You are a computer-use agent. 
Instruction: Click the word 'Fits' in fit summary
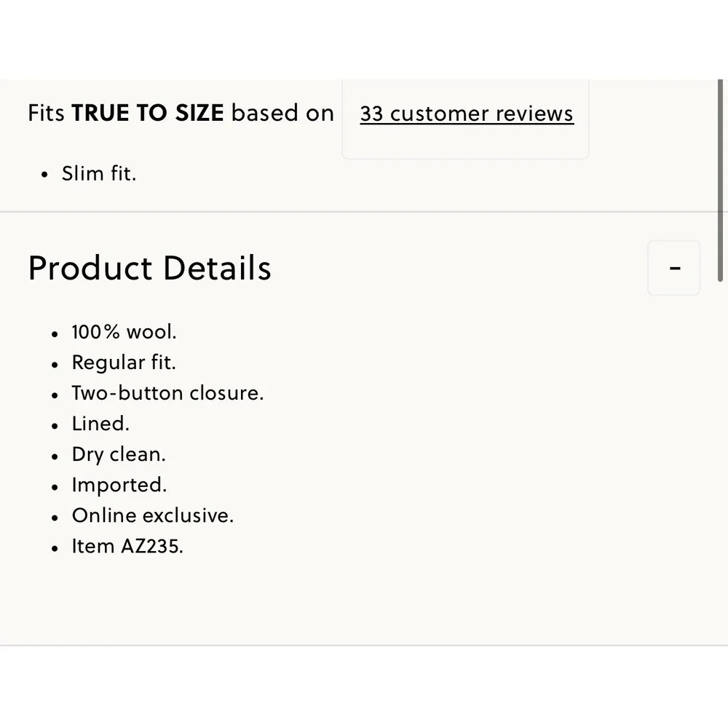[x=46, y=113]
